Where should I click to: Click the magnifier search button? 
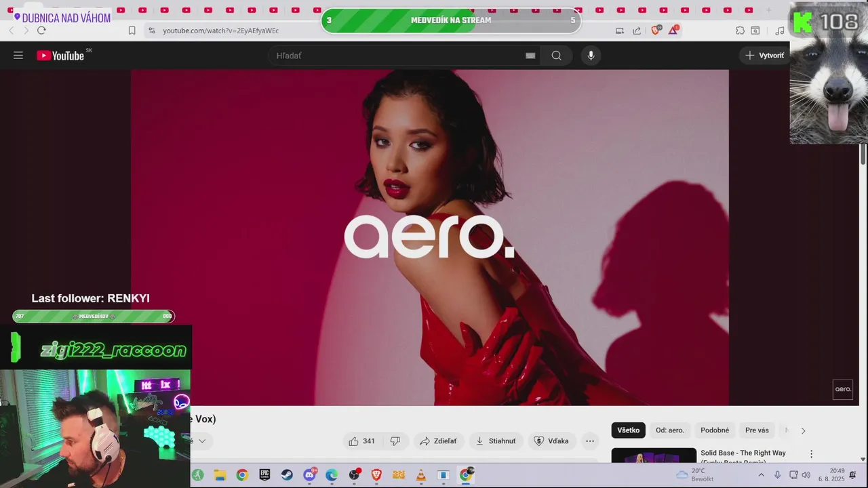point(556,56)
